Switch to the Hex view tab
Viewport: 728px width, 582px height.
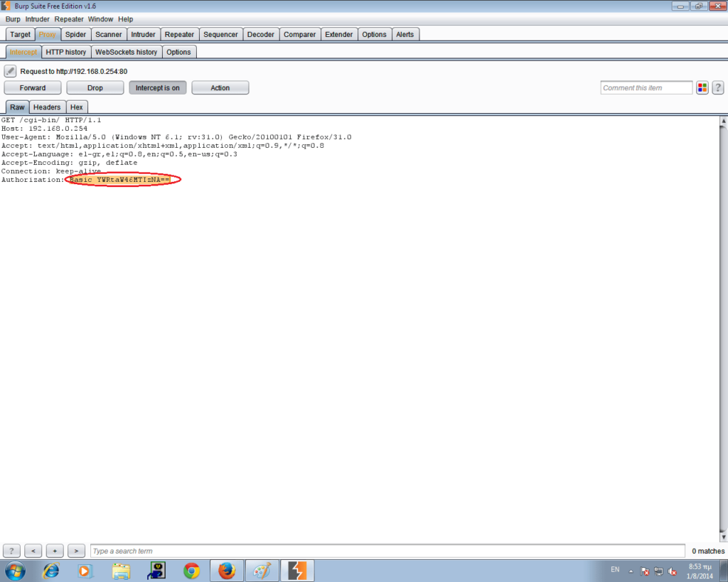click(x=77, y=107)
